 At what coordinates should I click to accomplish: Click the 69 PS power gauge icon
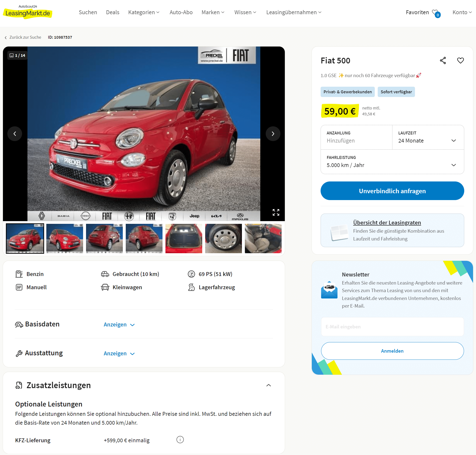click(x=191, y=274)
